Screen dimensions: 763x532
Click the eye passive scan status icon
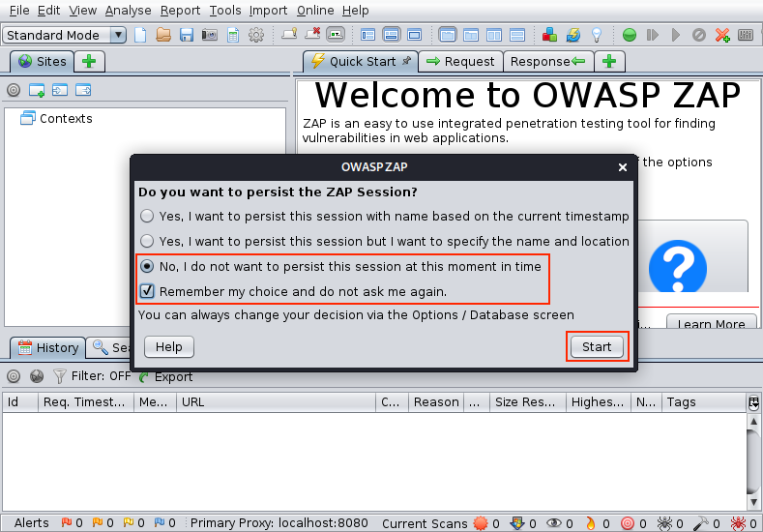pos(554,523)
